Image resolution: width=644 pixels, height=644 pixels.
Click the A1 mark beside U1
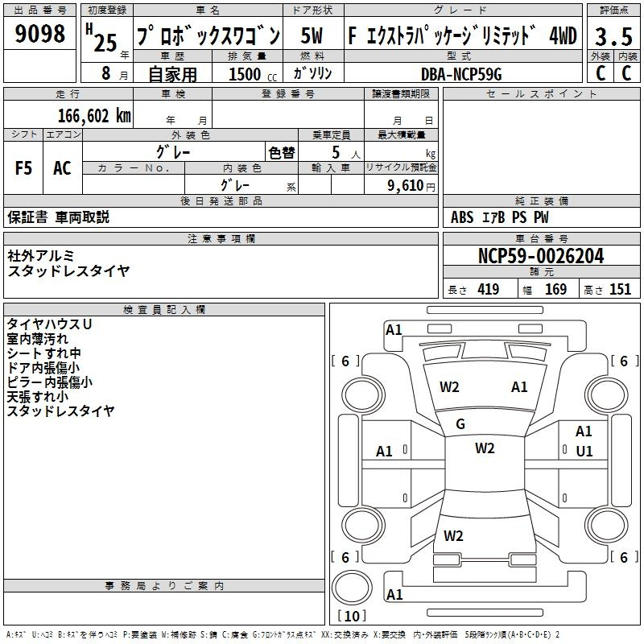pos(584,432)
